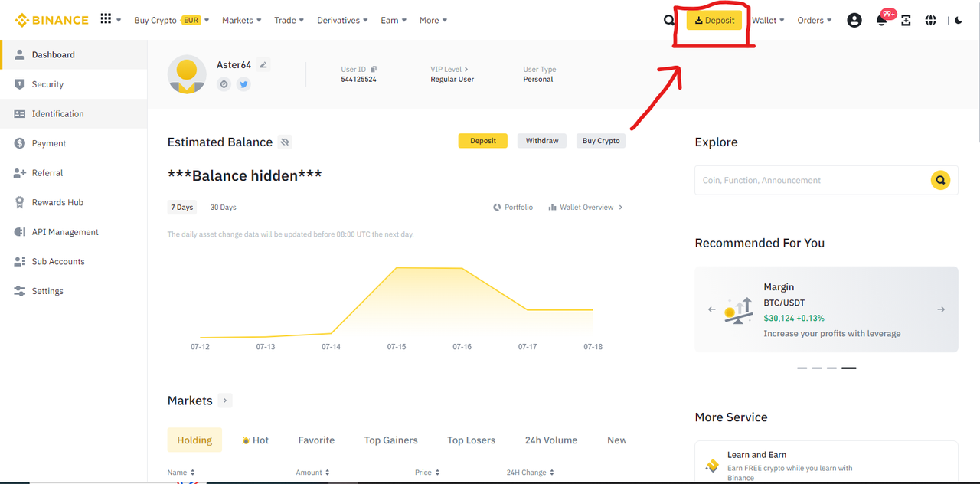Click the Deposit button in top bar

pyautogui.click(x=714, y=21)
